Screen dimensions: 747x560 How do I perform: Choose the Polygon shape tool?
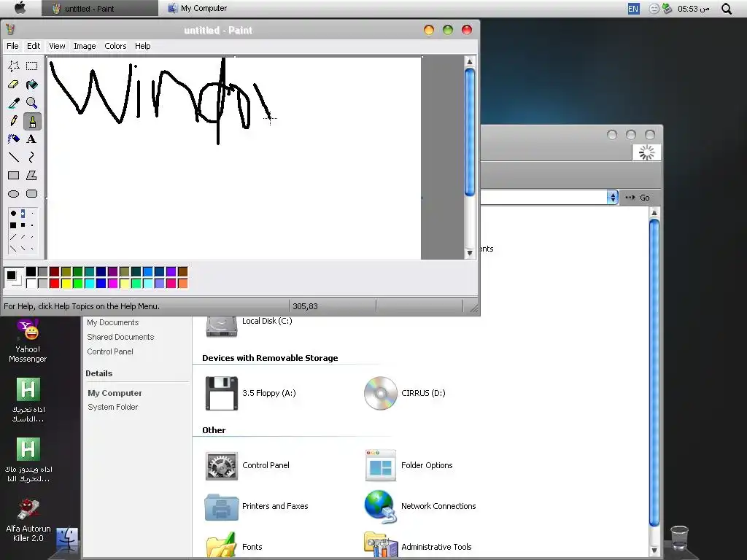tap(31, 175)
